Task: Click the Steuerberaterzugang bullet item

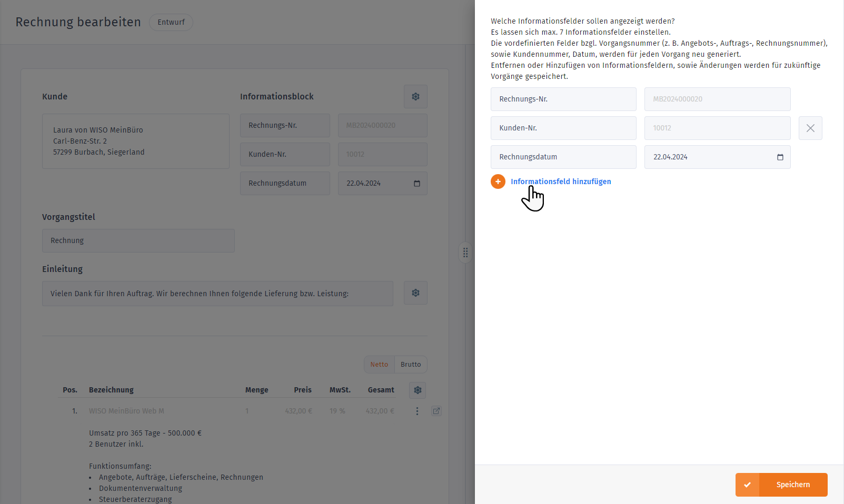Action: click(135, 499)
